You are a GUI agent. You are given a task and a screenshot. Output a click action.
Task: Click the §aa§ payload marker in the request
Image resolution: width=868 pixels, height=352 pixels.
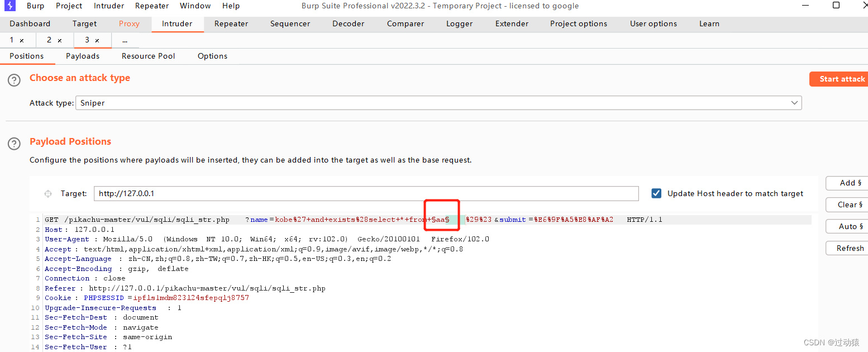coord(441,220)
